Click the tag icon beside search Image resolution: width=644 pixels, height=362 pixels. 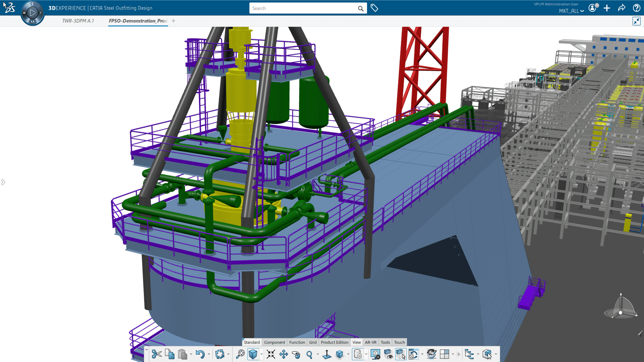(374, 8)
